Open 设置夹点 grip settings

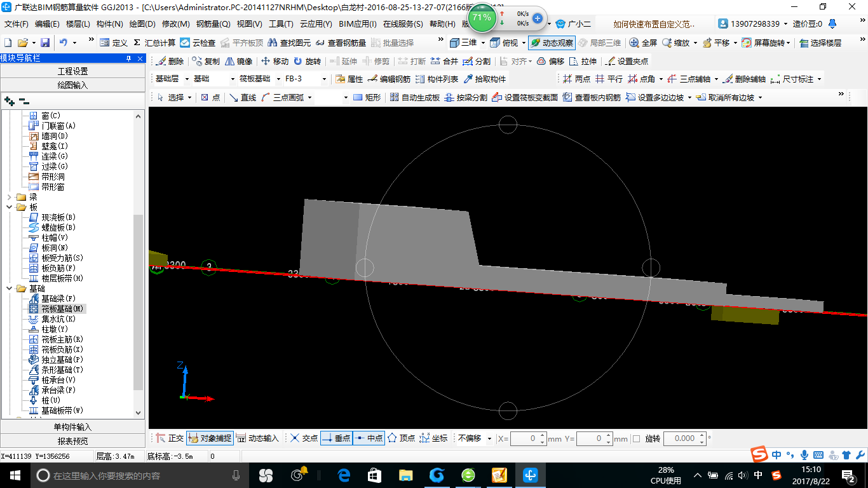click(627, 62)
